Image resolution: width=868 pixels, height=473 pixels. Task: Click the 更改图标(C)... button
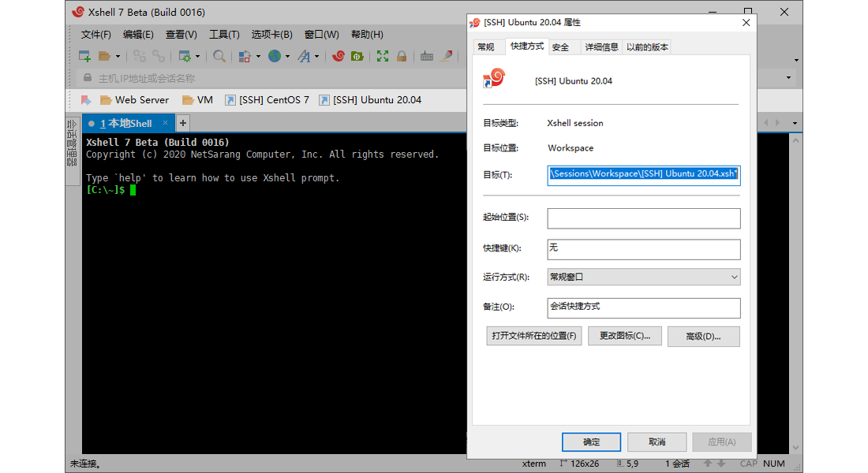tap(625, 336)
